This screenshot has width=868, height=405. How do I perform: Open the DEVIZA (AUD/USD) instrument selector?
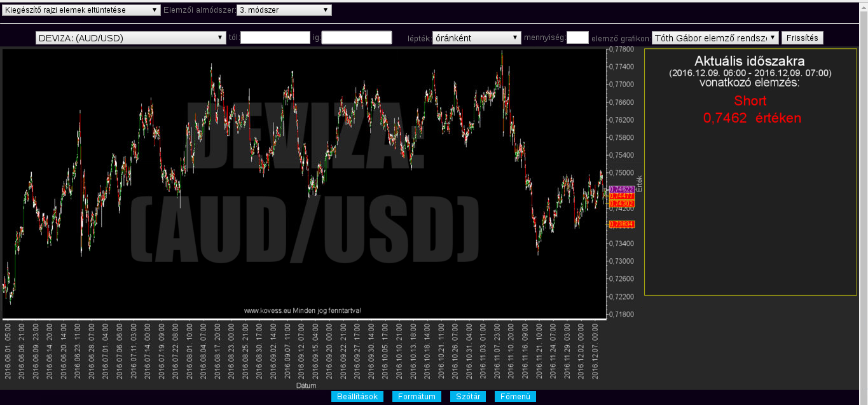[x=131, y=38]
